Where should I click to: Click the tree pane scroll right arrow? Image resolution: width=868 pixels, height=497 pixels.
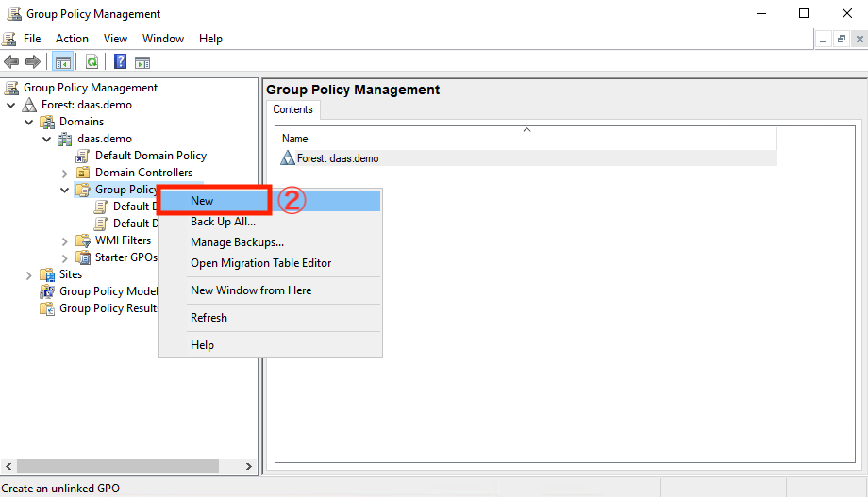pos(248,467)
